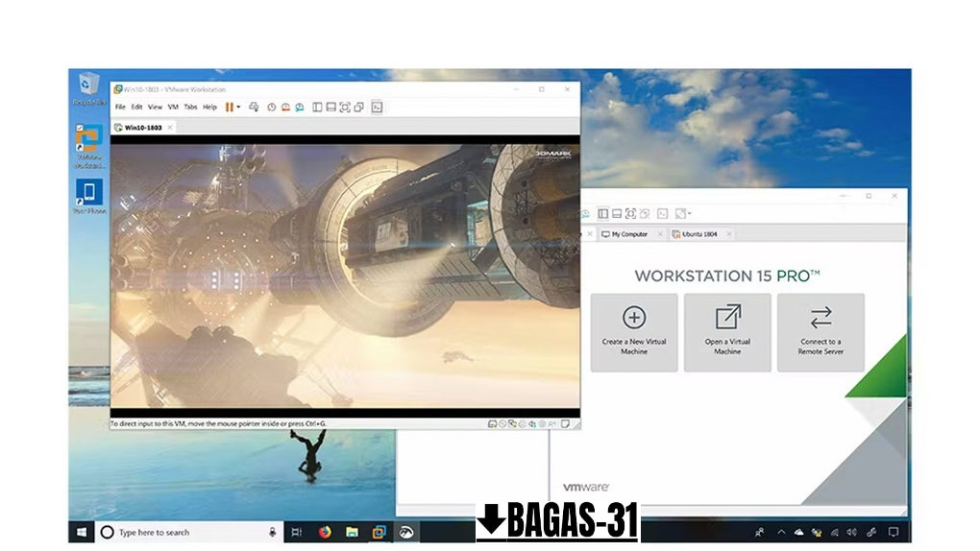Open the Recycle Bin desktop icon

tap(88, 89)
